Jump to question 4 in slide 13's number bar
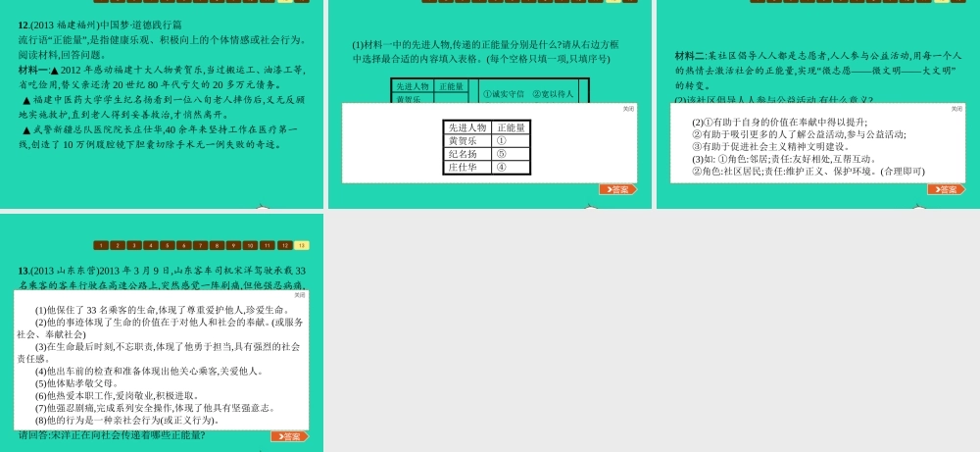This screenshot has width=980, height=452. [x=151, y=246]
